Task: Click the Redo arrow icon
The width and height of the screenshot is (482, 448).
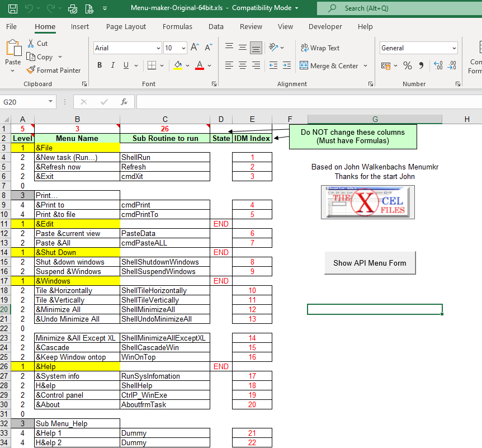Action: pyautogui.click(x=51, y=8)
